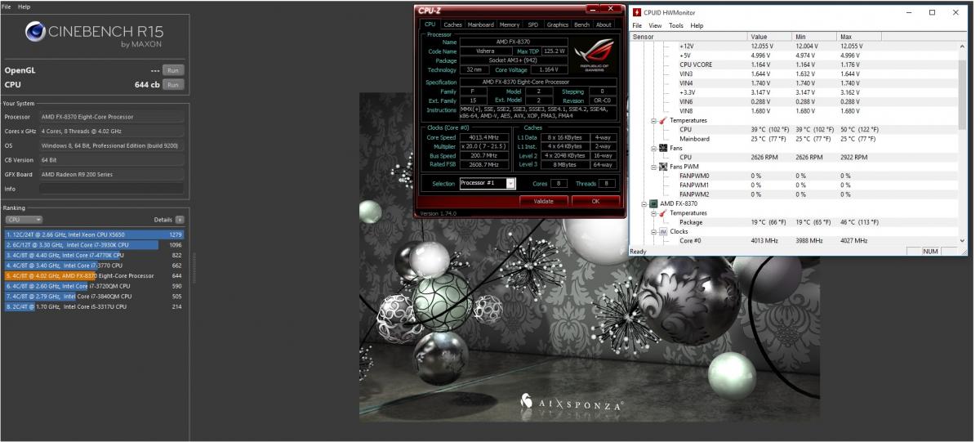The width and height of the screenshot is (980, 442).
Task: Select the i7-3720QM ranking entry
Action: (94, 287)
